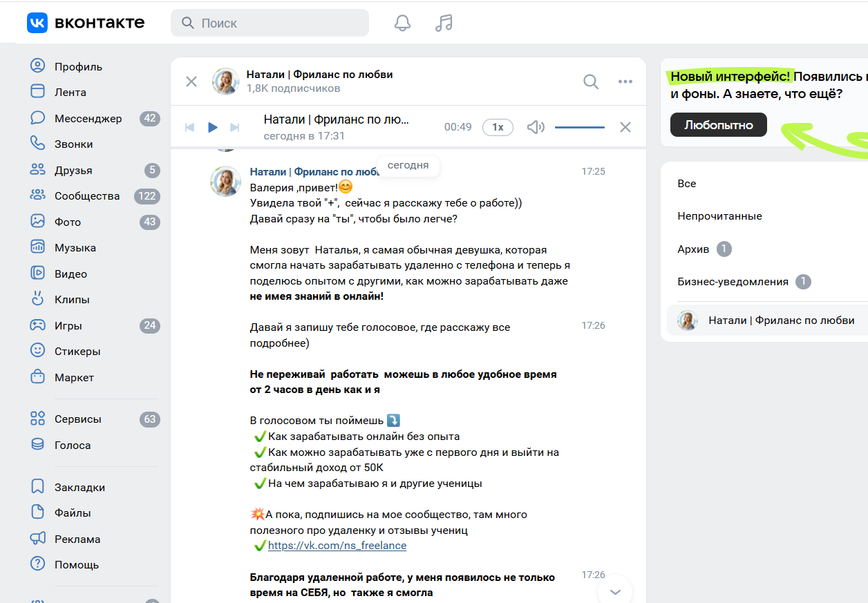The image size is (868, 603).
Task: Click the VK logo to go home
Action: click(86, 23)
